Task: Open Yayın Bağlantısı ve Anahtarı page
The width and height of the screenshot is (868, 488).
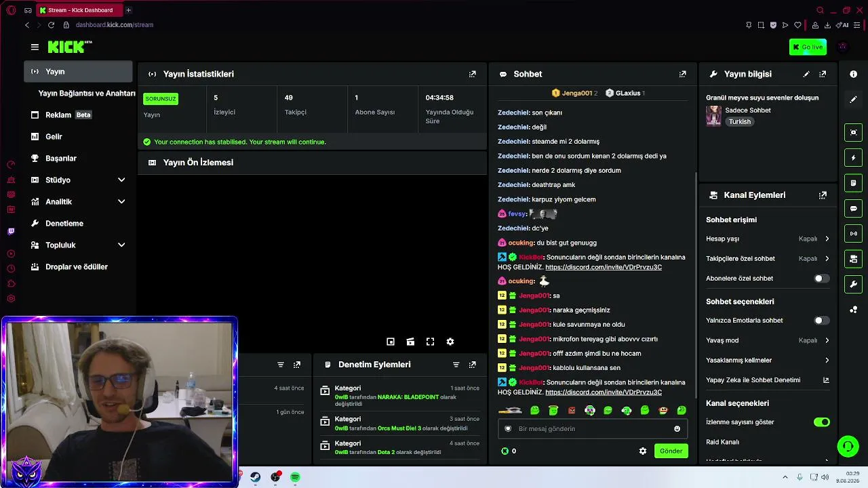Action: [87, 93]
